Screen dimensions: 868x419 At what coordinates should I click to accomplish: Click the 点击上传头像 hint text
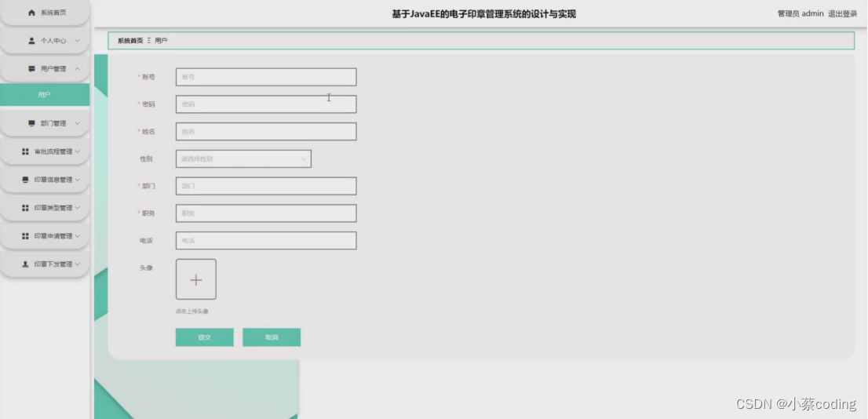[x=192, y=312]
